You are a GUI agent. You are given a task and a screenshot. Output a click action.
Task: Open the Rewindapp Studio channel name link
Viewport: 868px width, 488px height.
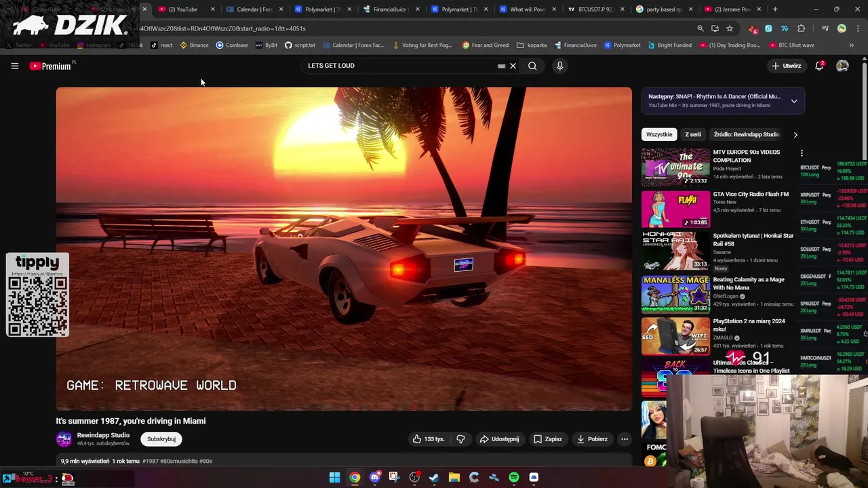[103, 435]
